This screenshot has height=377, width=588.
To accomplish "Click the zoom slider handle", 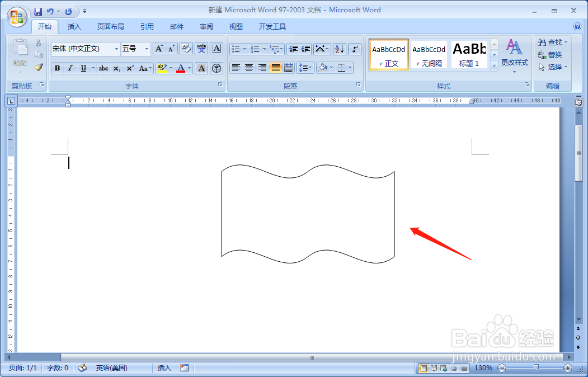I will pyautogui.click(x=536, y=368).
